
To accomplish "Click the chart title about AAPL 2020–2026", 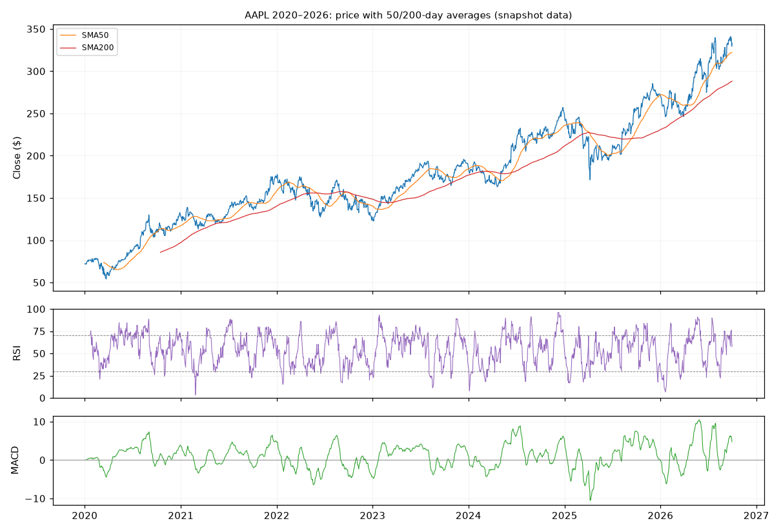I will (x=408, y=15).
